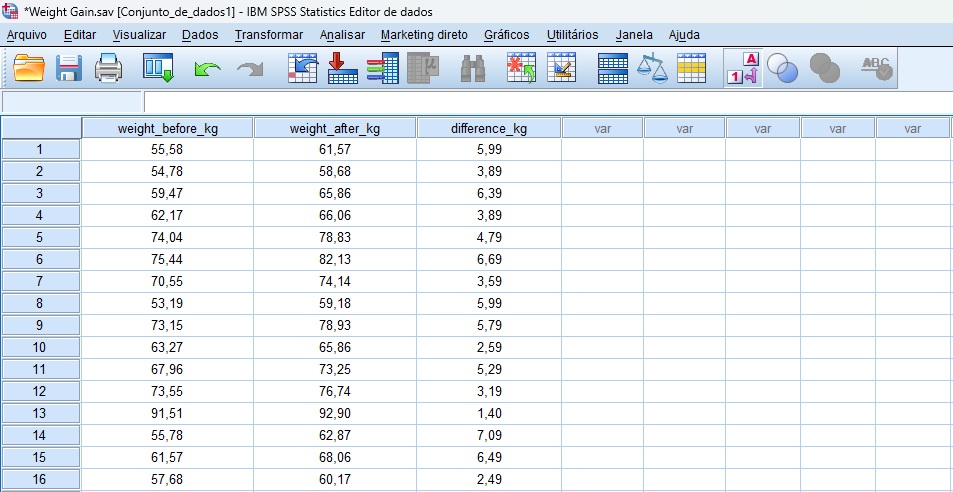The height and width of the screenshot is (492, 953).
Task: Select the difference_kg column header
Action: (x=489, y=128)
